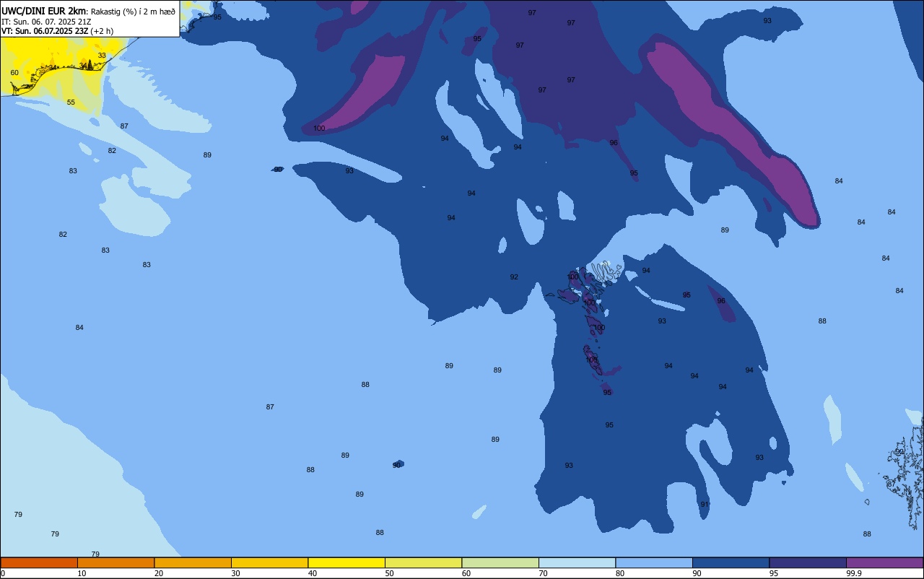The height and width of the screenshot is (579, 924).
Task: Click the legend tick label '50'
Action: click(389, 573)
